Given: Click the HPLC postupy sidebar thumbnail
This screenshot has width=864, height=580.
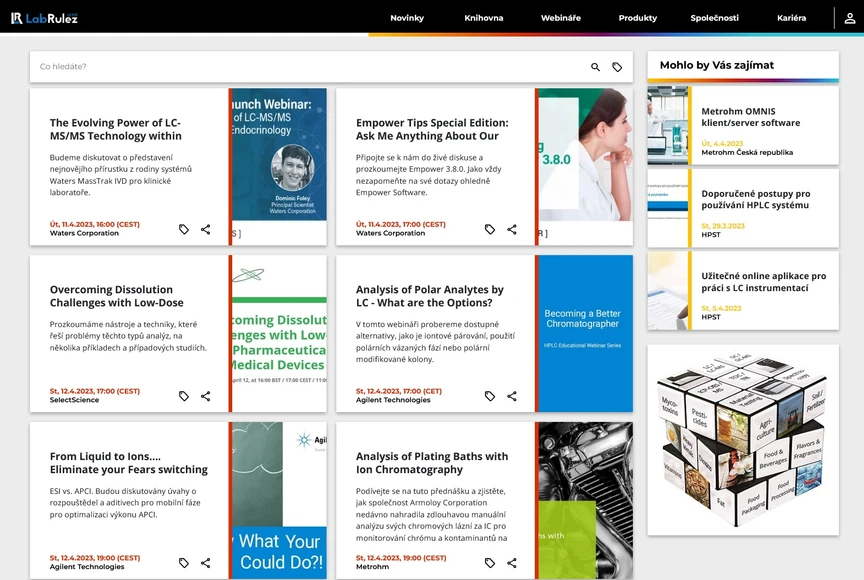Looking at the screenshot, I should (668, 208).
